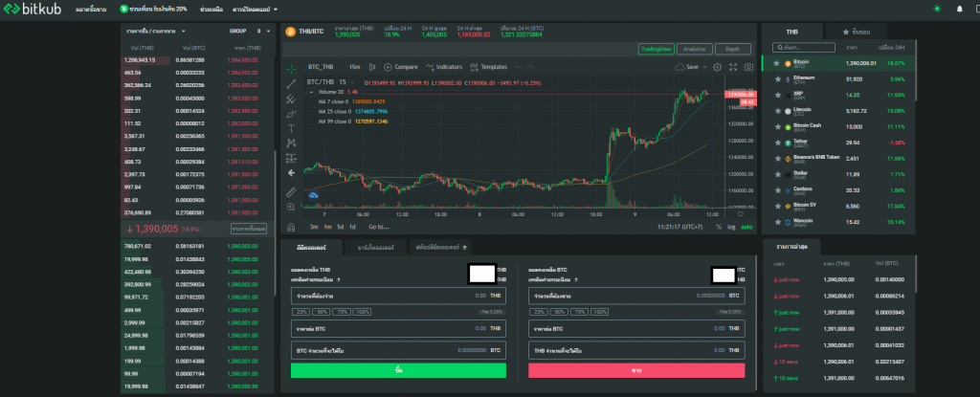Viewport: 980px width, 397px height.
Task: Switch to the Depth chart tab
Action: click(732, 49)
